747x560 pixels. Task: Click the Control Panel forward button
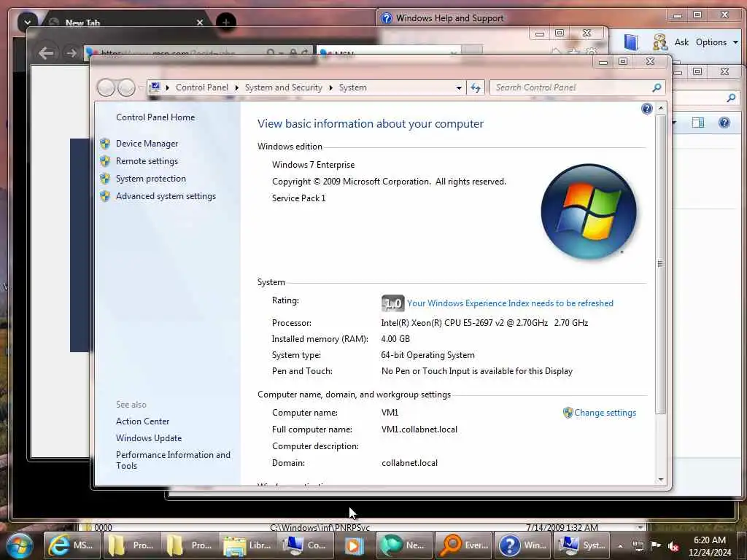126,87
